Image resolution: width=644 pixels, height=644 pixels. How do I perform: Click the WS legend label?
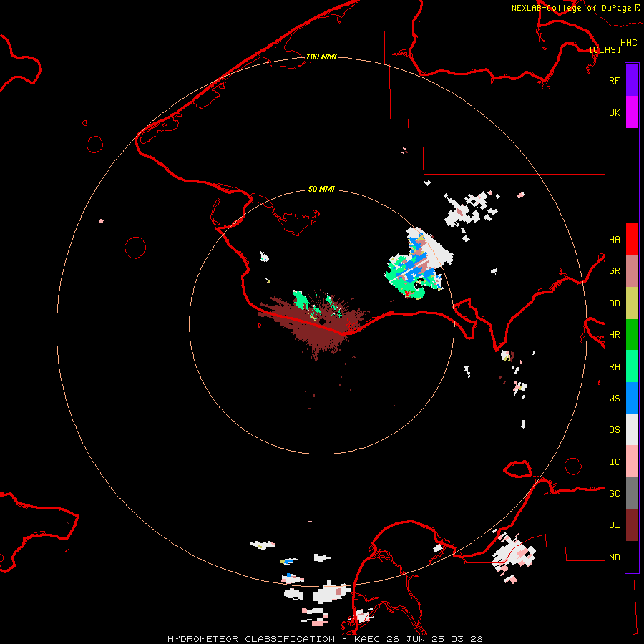[614, 398]
